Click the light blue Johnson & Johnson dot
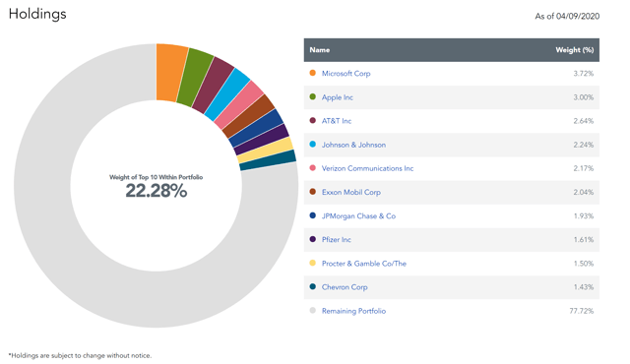630x364 pixels. click(x=313, y=144)
